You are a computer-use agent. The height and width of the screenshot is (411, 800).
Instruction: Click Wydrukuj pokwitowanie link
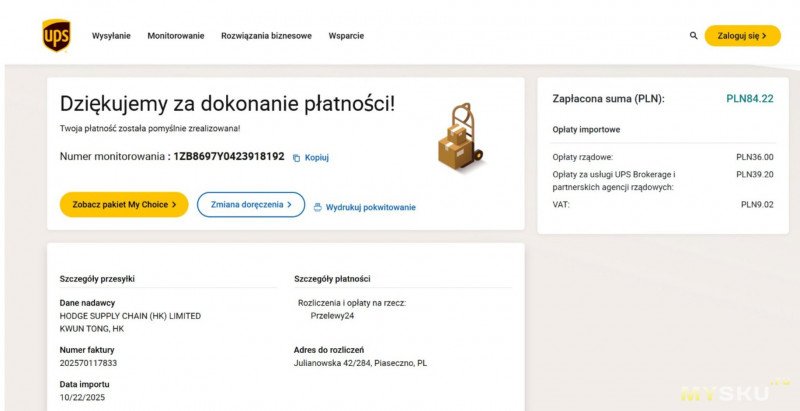370,207
